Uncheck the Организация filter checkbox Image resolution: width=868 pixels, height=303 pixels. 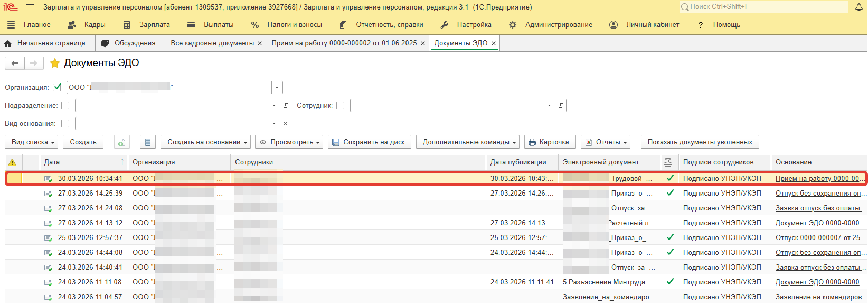pyautogui.click(x=57, y=87)
